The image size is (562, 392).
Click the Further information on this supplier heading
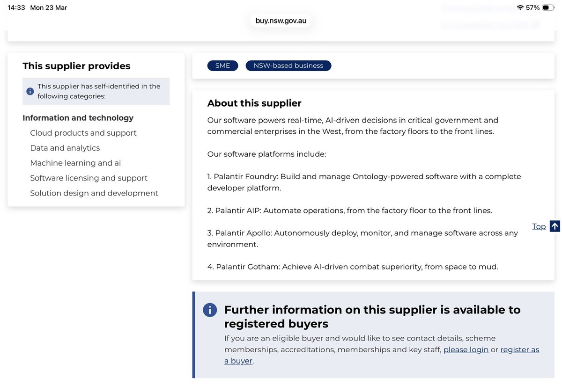pos(372,317)
